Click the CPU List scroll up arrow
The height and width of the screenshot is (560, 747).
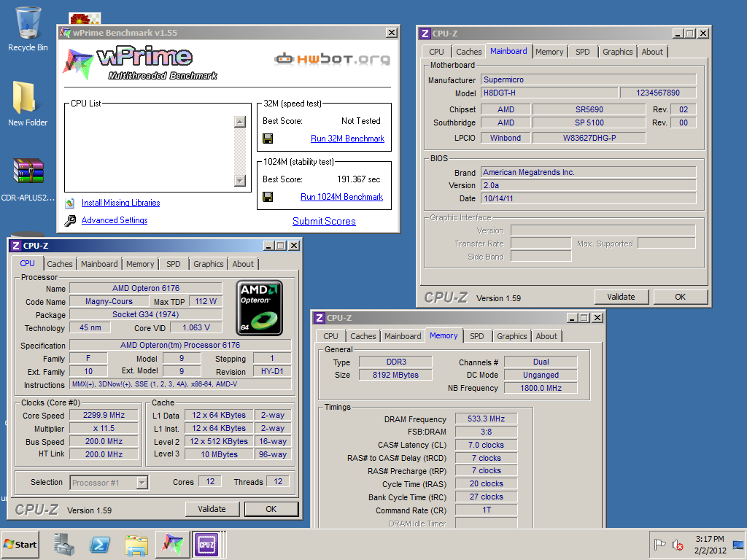(x=240, y=122)
